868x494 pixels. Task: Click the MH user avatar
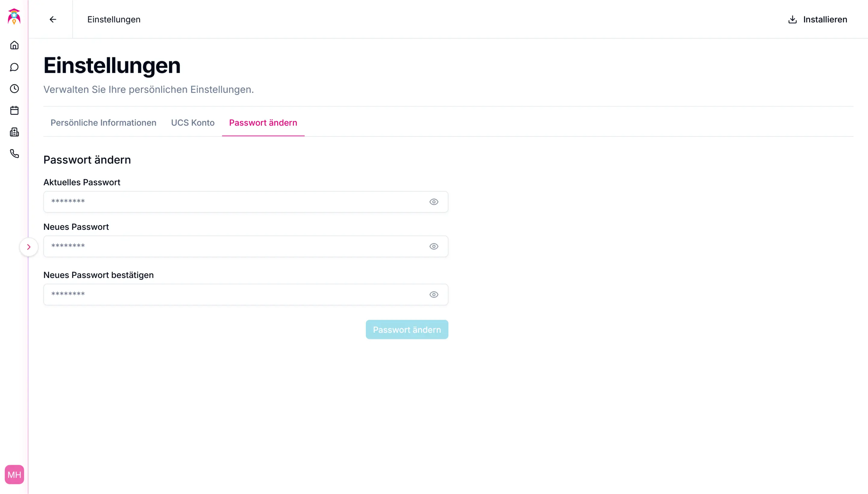click(14, 474)
